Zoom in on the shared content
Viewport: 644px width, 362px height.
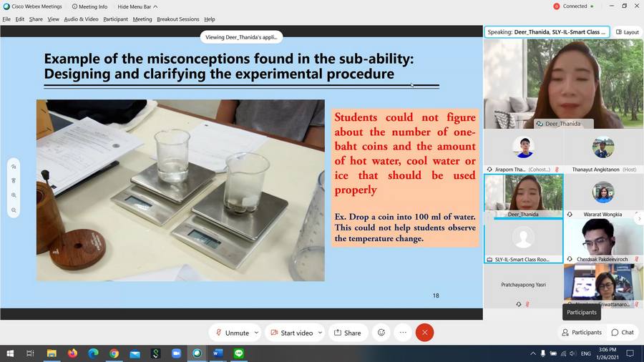14,195
